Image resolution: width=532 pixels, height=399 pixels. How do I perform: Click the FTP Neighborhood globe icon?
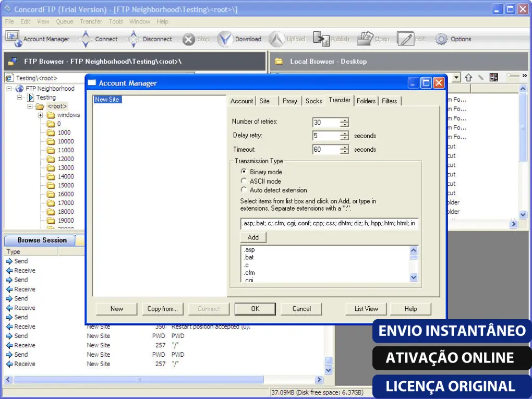coord(20,89)
